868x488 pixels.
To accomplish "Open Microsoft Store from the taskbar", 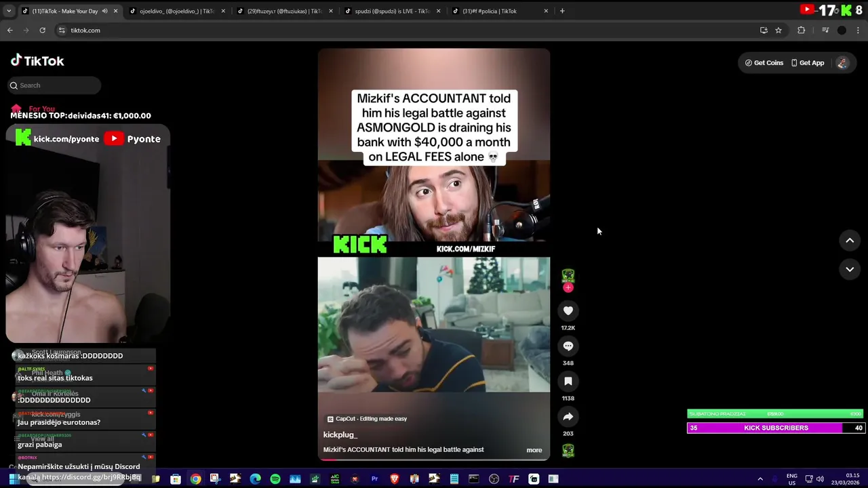I will [176, 479].
